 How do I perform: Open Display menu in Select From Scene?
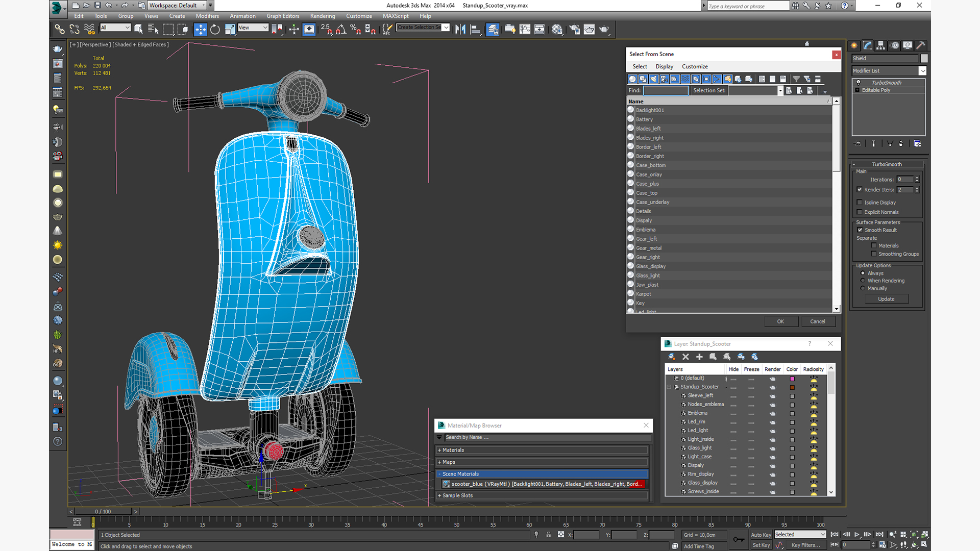pyautogui.click(x=664, y=66)
